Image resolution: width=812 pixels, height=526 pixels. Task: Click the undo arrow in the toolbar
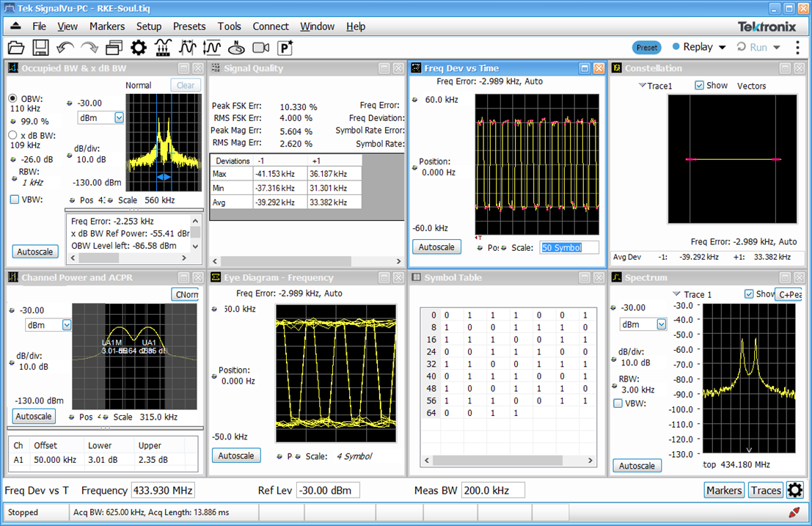point(65,48)
